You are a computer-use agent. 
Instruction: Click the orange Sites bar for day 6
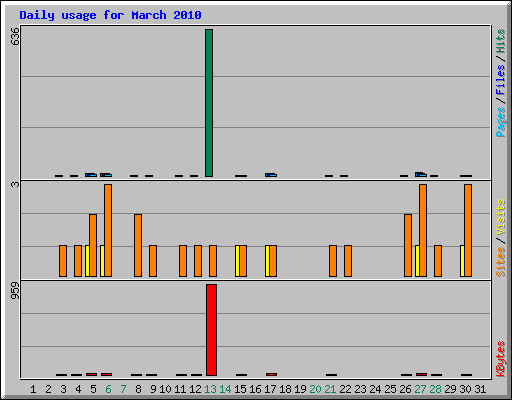pyautogui.click(x=108, y=230)
